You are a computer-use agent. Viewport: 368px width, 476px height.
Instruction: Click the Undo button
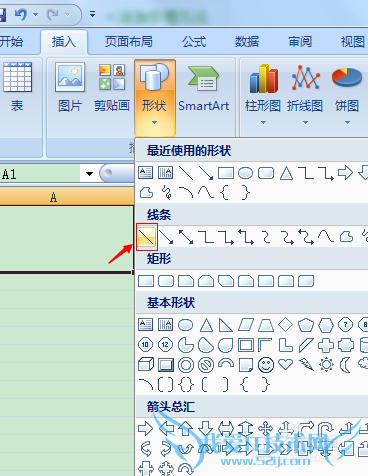[x=21, y=14]
